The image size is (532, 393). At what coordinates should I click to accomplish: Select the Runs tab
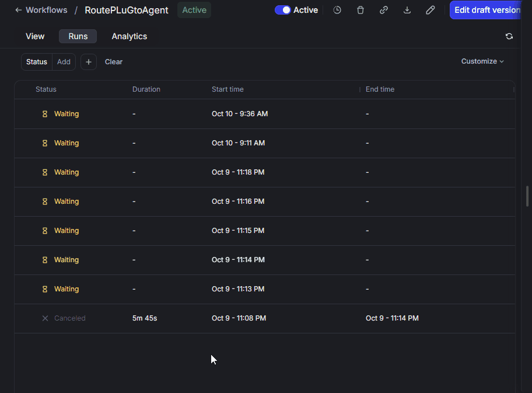pos(78,36)
